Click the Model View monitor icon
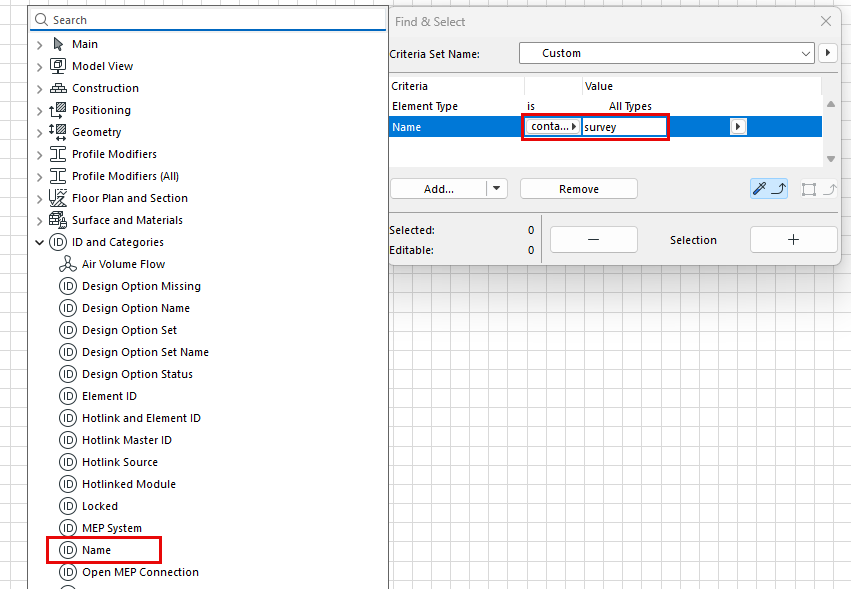 (x=58, y=66)
